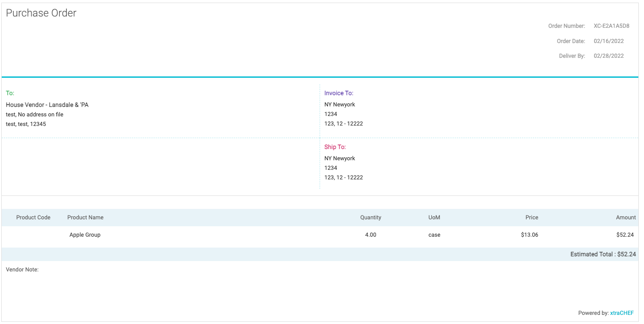Select the Apple Group product row

[x=85, y=235]
